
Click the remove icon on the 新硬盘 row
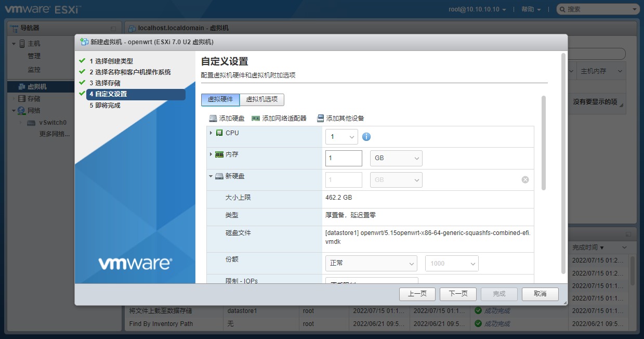[525, 179]
